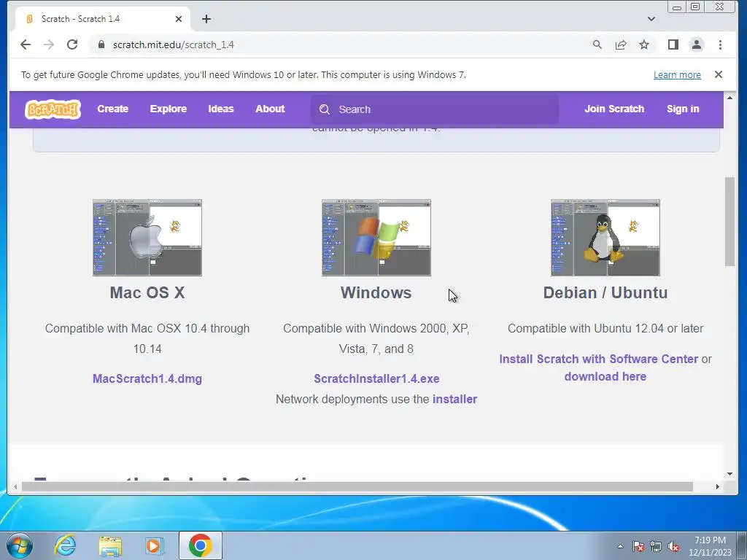Click the padlock site info icon
Viewport: 747px width, 560px height.
tap(101, 44)
